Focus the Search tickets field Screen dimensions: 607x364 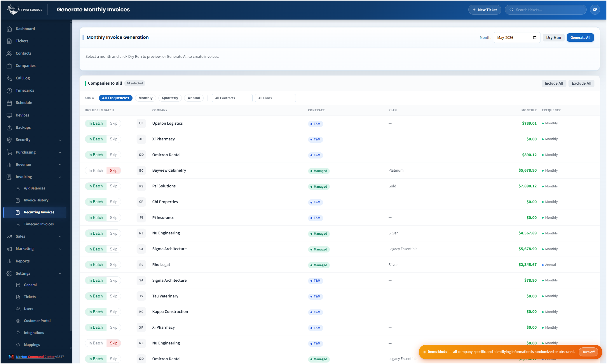545,10
